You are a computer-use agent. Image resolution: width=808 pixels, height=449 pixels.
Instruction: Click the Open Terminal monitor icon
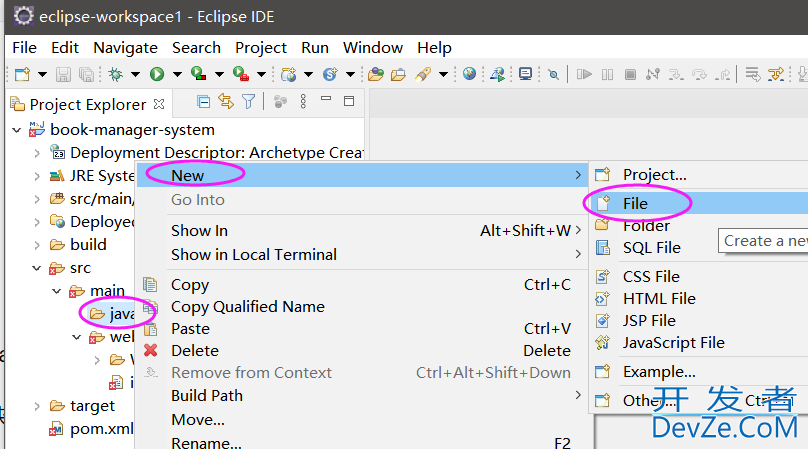coord(526,74)
